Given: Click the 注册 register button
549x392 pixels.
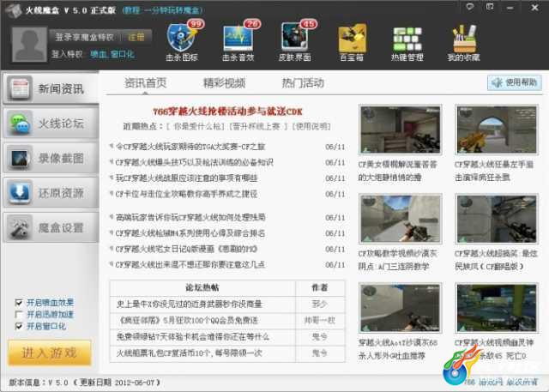Looking at the screenshot, I should tap(136, 37).
